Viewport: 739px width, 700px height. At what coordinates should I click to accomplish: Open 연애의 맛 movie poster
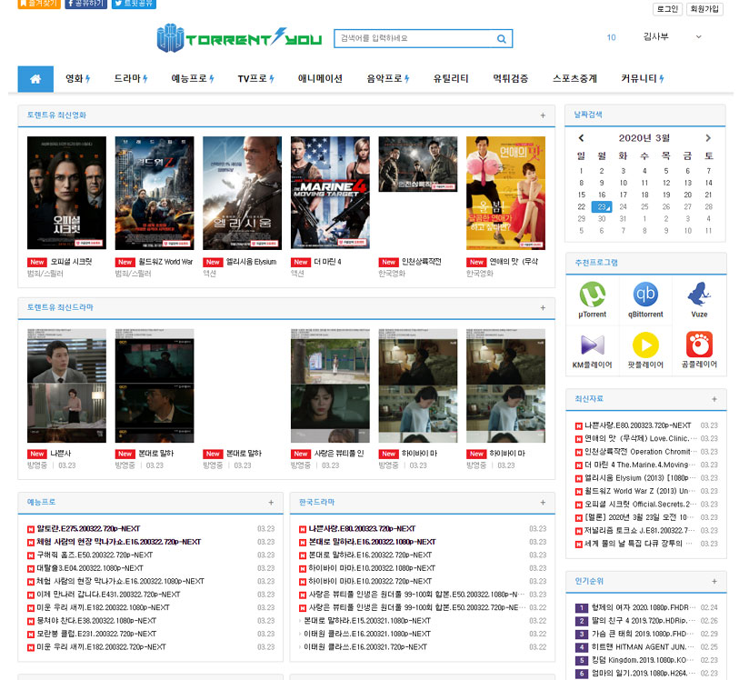click(x=505, y=193)
